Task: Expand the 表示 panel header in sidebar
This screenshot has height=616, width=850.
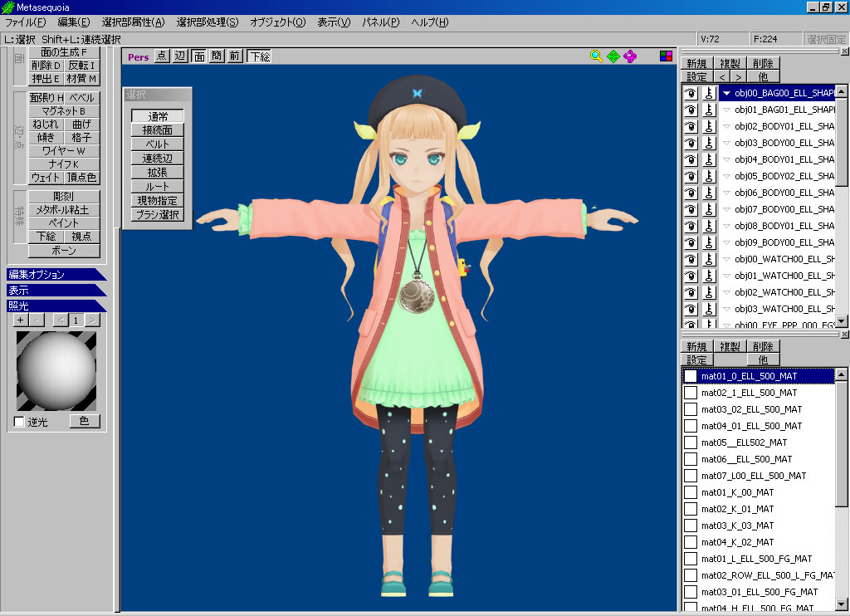Action: (x=56, y=290)
